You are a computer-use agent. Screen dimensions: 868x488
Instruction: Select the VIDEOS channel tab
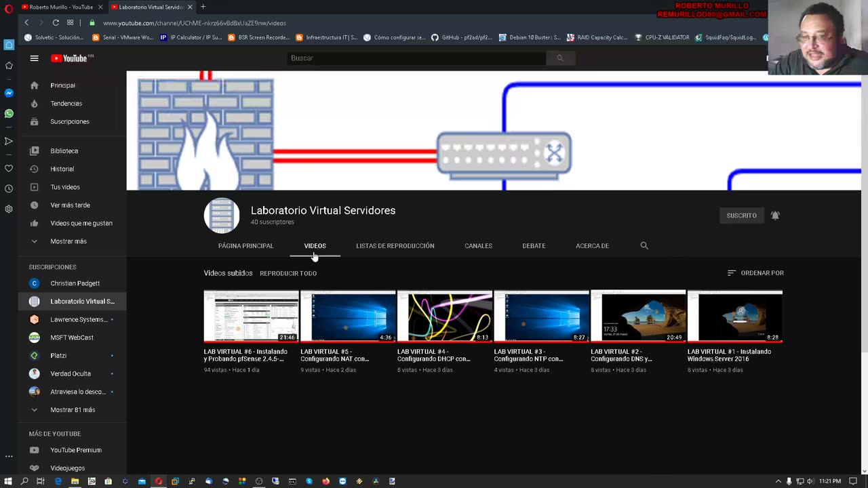315,246
